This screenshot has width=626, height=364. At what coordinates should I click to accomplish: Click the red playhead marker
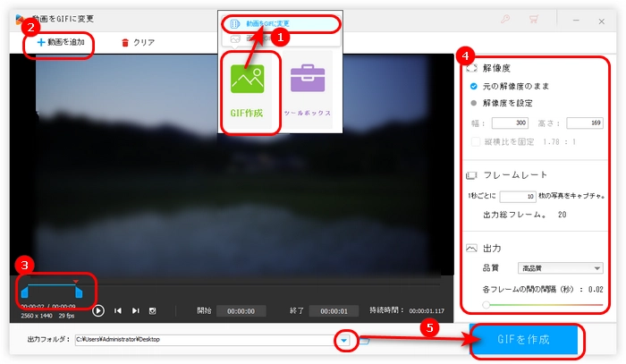[x=75, y=282]
